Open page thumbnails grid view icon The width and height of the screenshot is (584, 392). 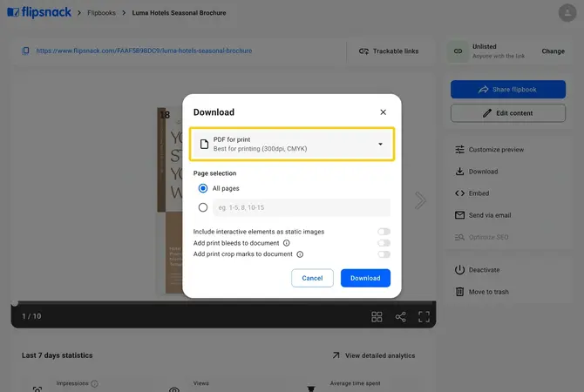[377, 317]
